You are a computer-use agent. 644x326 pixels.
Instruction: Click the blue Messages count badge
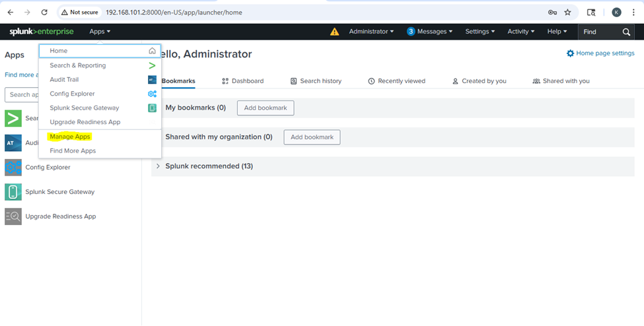[411, 31]
